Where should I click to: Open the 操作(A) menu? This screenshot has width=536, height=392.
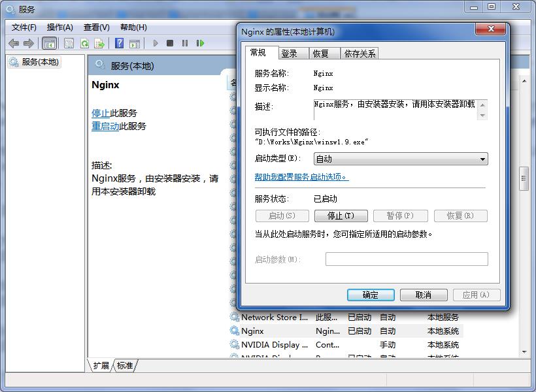point(60,27)
